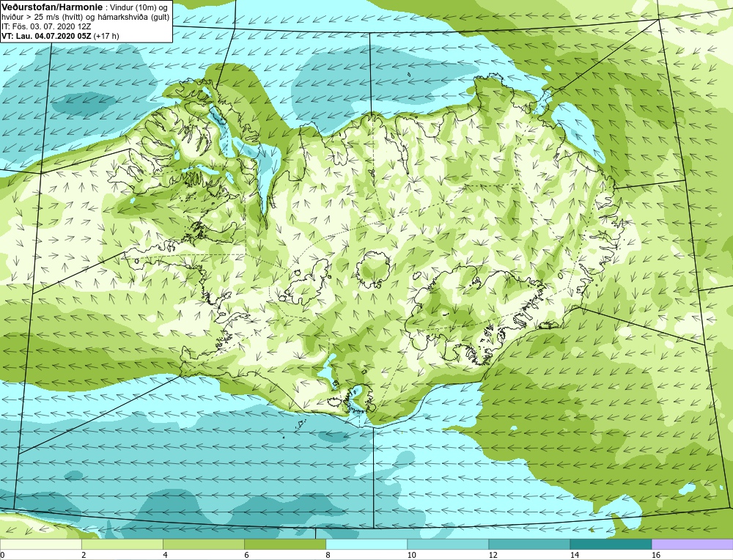Click legend value label 14
This screenshot has width=733, height=560.
[575, 555]
